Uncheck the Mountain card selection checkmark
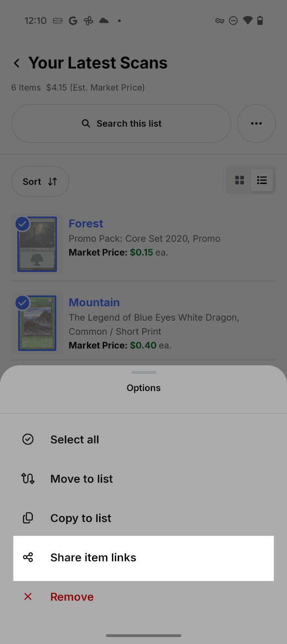This screenshot has width=287, height=644. pyautogui.click(x=23, y=303)
